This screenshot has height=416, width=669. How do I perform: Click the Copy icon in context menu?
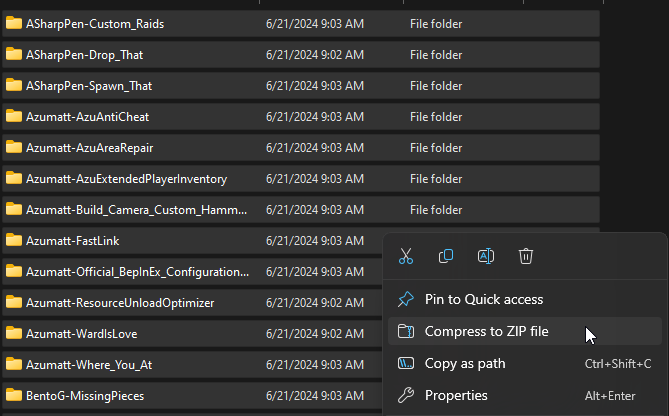[446, 256]
